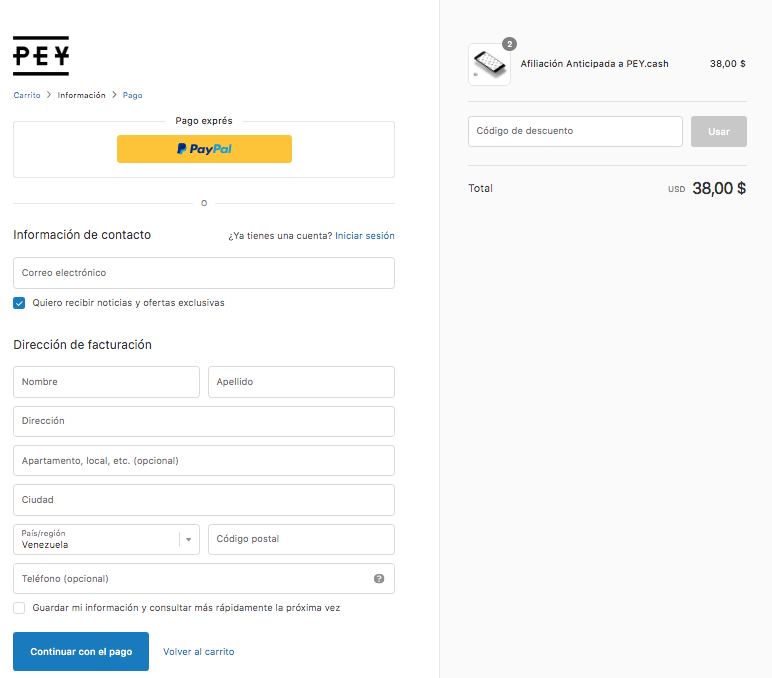Focus the Apartamento, local, etc. field
The width and height of the screenshot is (772, 678).
[204, 461]
